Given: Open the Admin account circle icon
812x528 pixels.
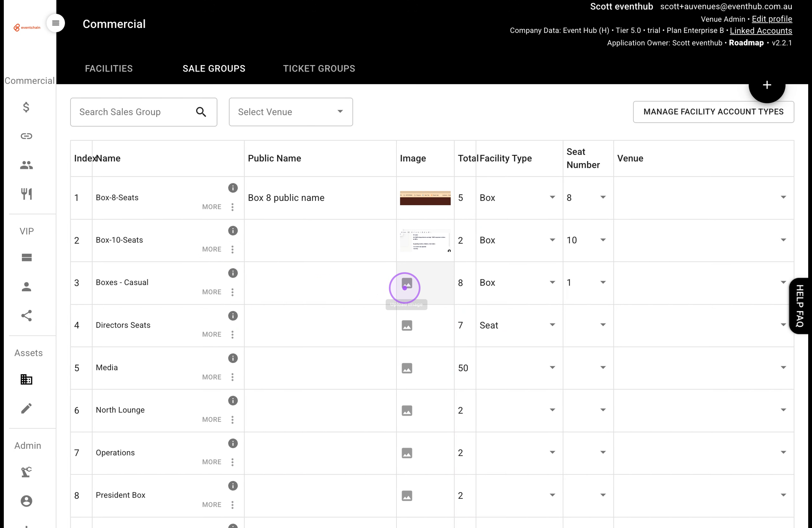Looking at the screenshot, I should click(26, 501).
